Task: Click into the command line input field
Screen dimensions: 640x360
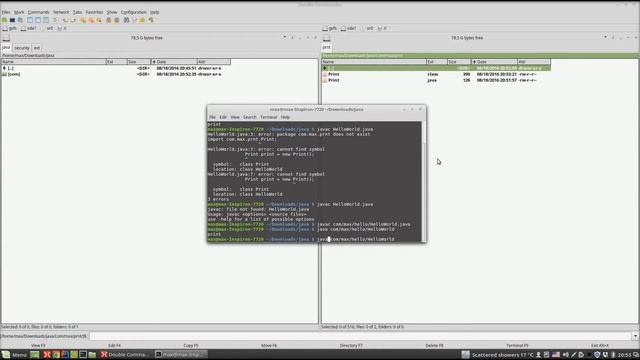Action: coord(360,336)
